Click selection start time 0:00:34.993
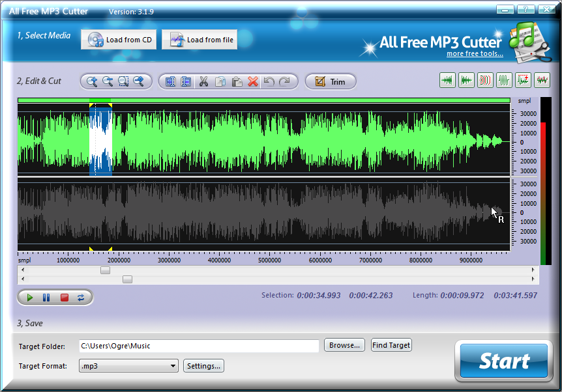The height and width of the screenshot is (392, 562). pyautogui.click(x=319, y=296)
